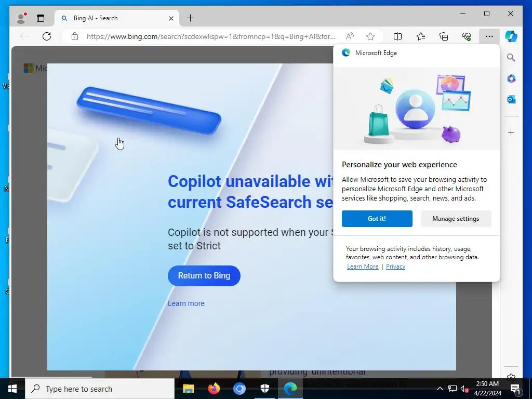Viewport: 532px width, 399px height.
Task: Open the Edge profile icon
Action: [21, 18]
